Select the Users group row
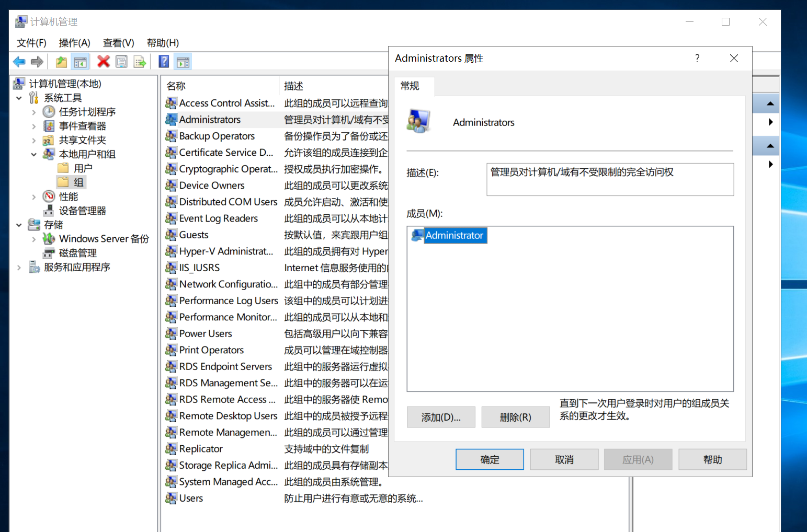The width and height of the screenshot is (807, 532). coord(191,498)
